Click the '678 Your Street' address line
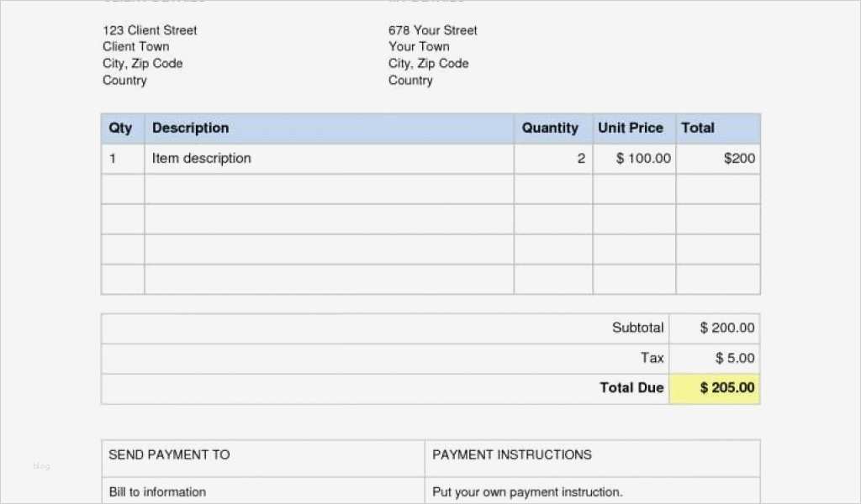Screen dimensions: 861x504 pyautogui.click(x=432, y=30)
